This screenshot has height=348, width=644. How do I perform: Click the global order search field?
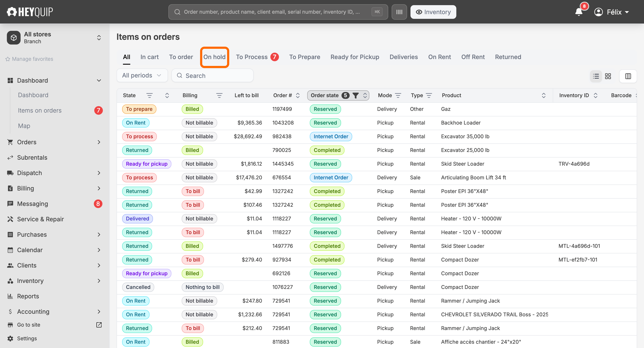pos(278,12)
